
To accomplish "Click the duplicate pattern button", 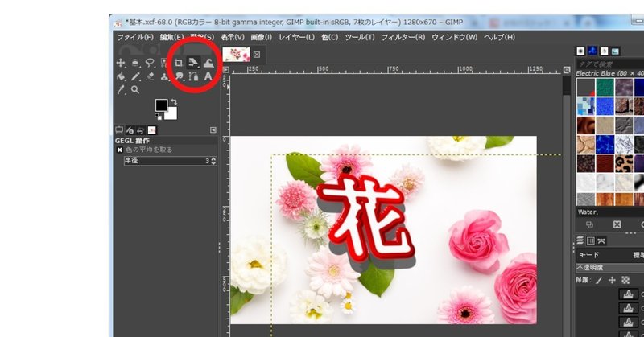I will 589,224.
